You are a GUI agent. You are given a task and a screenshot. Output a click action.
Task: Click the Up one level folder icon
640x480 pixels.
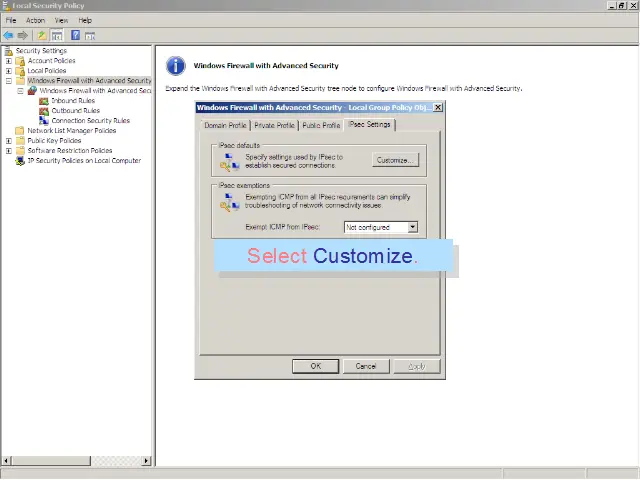[x=42, y=36]
